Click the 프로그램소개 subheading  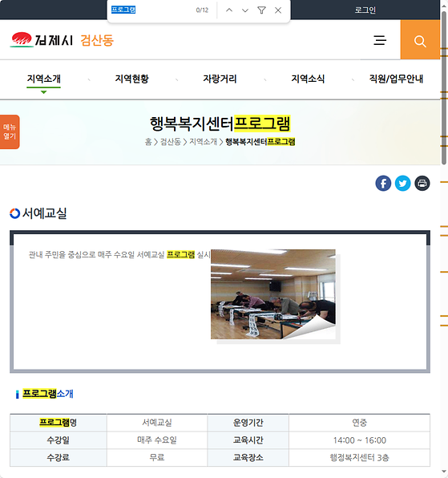[x=48, y=394]
